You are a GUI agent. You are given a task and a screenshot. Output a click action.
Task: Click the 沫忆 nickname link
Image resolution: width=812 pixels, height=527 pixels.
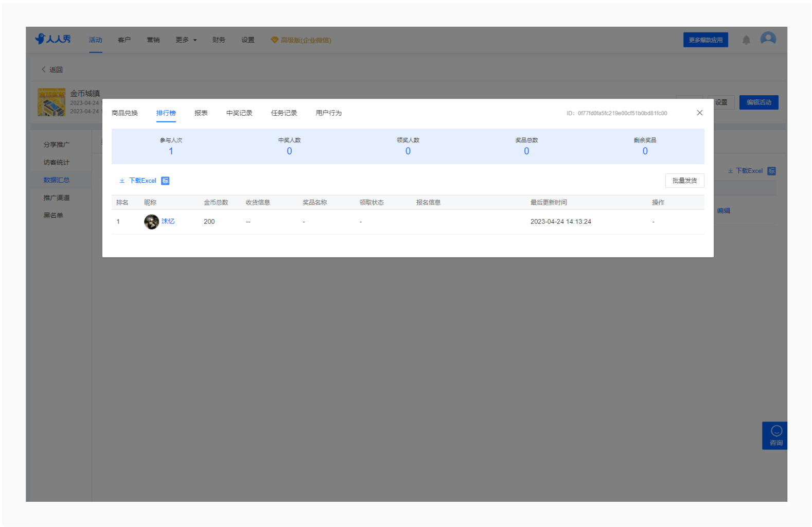(x=168, y=221)
